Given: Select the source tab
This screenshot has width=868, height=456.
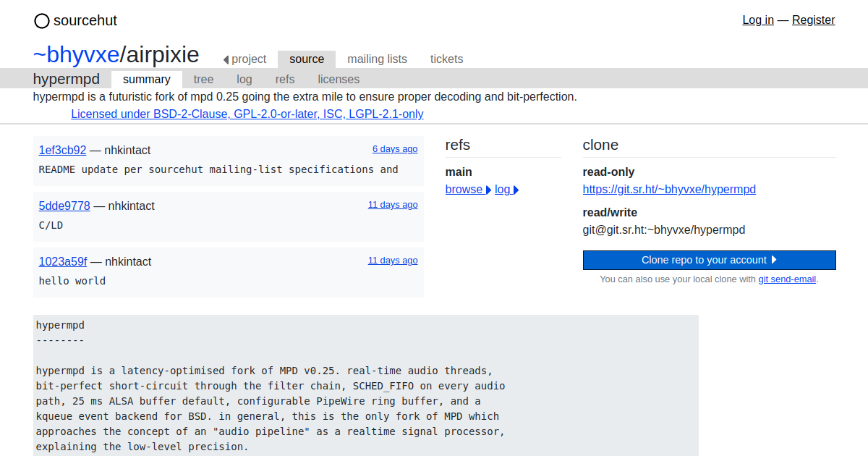Looking at the screenshot, I should (307, 59).
